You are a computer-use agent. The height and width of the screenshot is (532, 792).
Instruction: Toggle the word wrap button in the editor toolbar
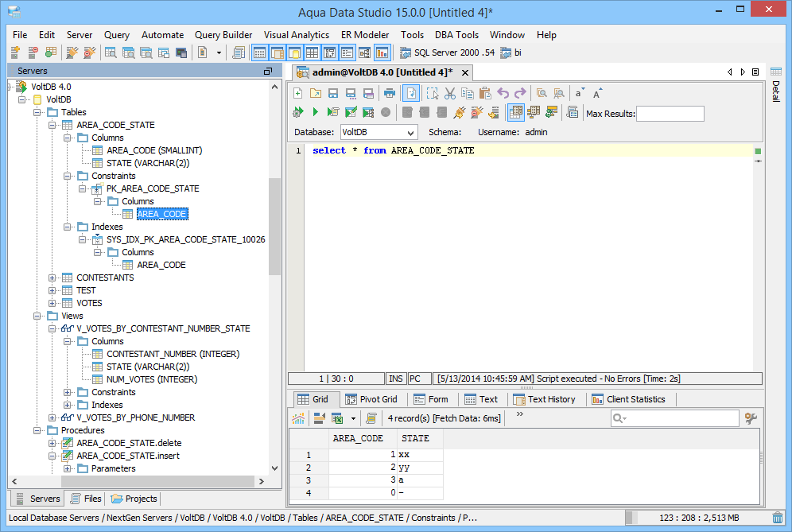(x=411, y=94)
